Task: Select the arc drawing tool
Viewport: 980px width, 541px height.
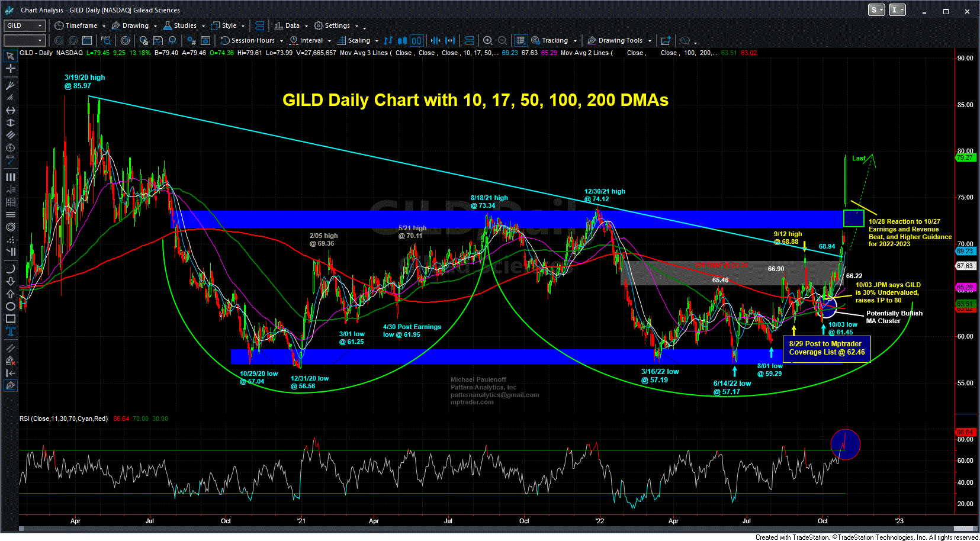Action: pos(10,268)
